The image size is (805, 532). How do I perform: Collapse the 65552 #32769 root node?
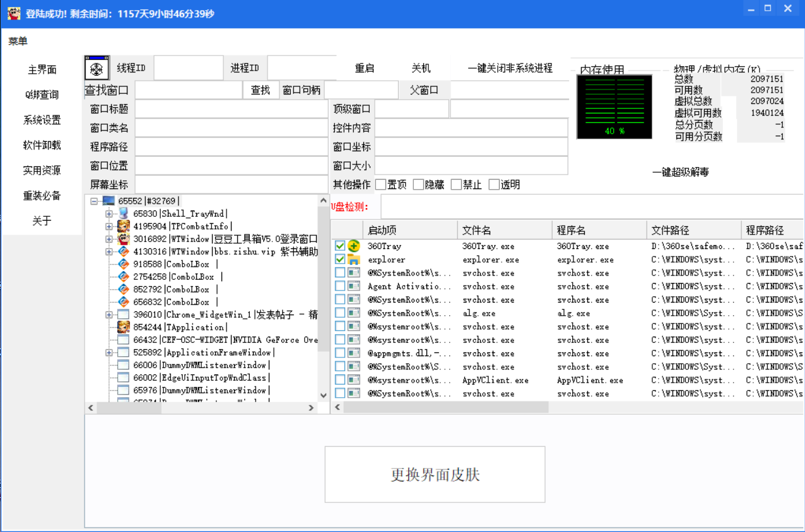(x=94, y=201)
